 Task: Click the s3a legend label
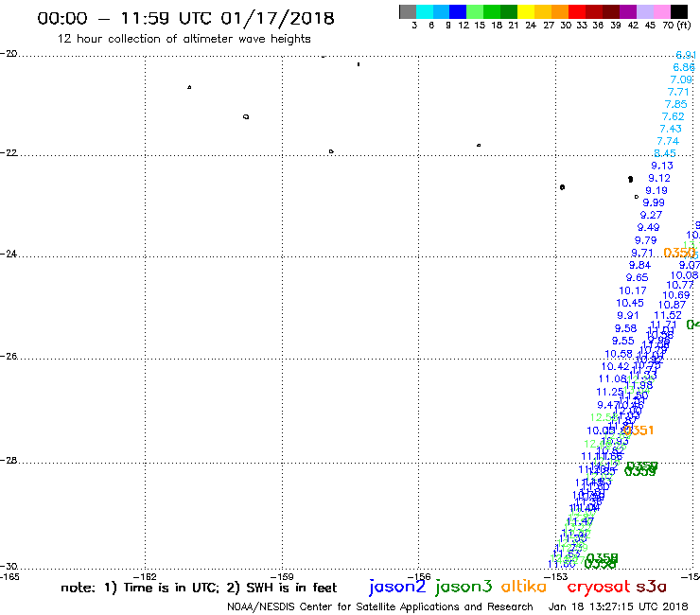click(652, 587)
